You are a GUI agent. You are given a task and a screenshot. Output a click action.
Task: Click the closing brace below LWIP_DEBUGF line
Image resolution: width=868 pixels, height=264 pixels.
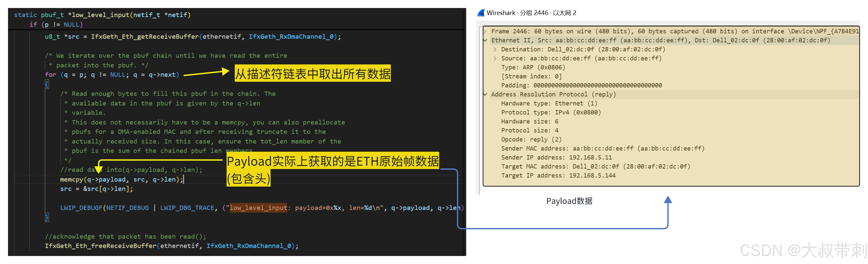47,217
